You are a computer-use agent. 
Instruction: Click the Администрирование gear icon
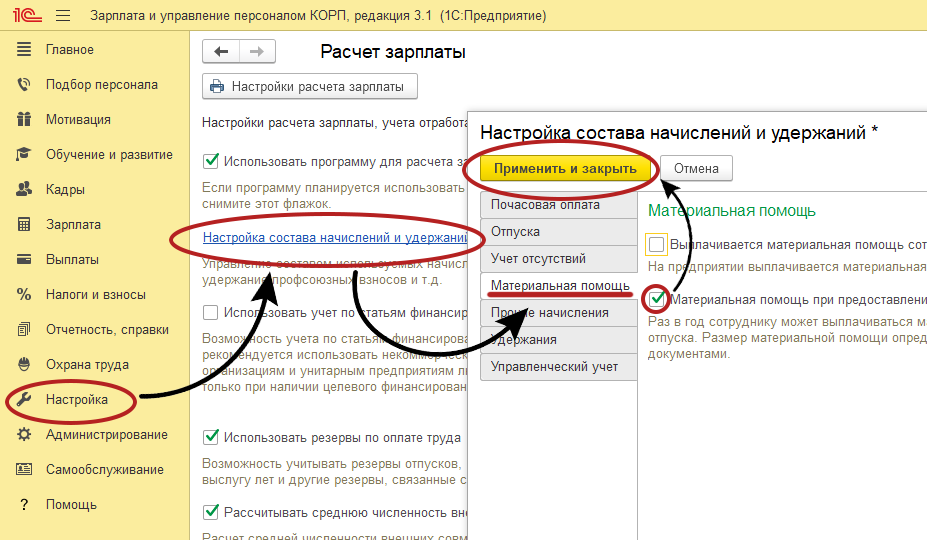[25, 435]
